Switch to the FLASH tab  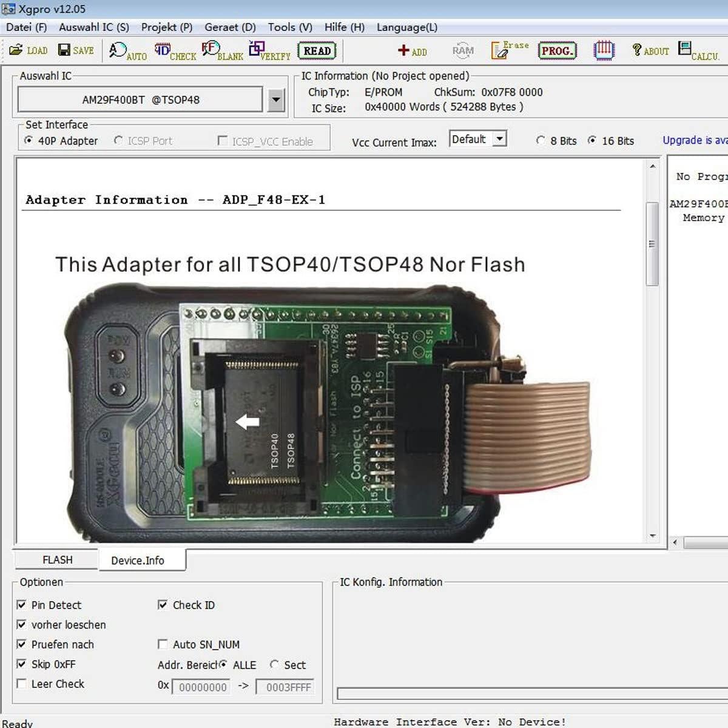[58, 559]
